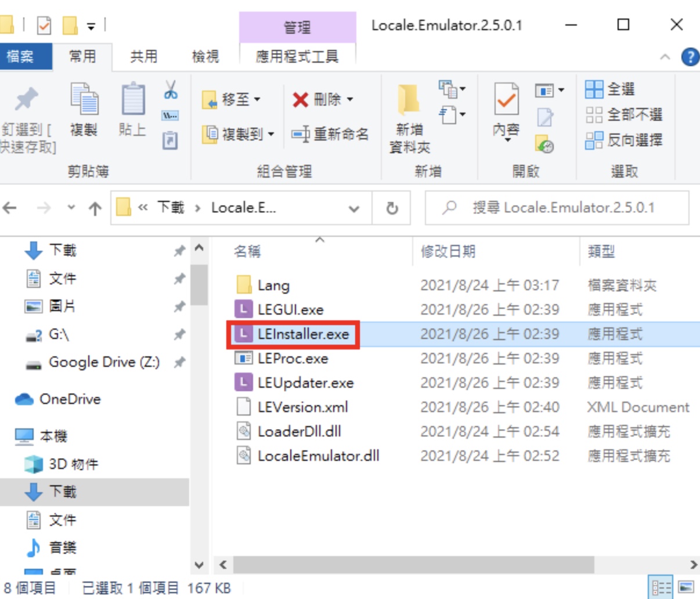Expand the 刪除 dropdown arrow

[350, 99]
